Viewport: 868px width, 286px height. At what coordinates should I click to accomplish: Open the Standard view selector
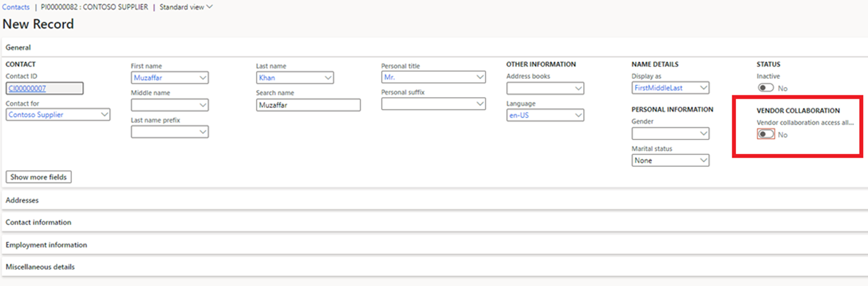coord(186,7)
